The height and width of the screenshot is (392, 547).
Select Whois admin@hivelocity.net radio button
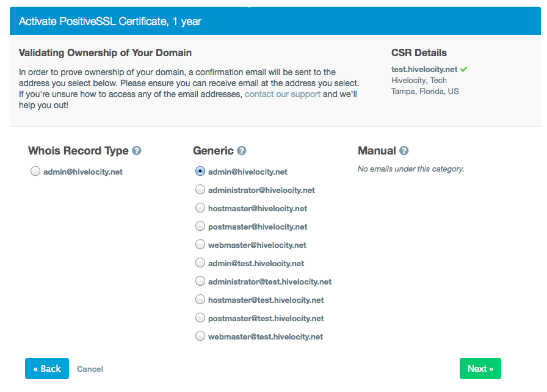coord(35,171)
